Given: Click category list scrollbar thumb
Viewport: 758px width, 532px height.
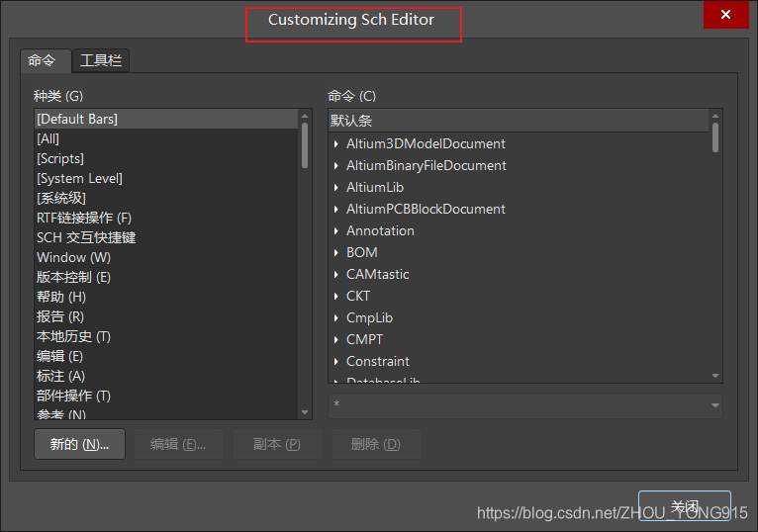Looking at the screenshot, I should click(x=305, y=145).
